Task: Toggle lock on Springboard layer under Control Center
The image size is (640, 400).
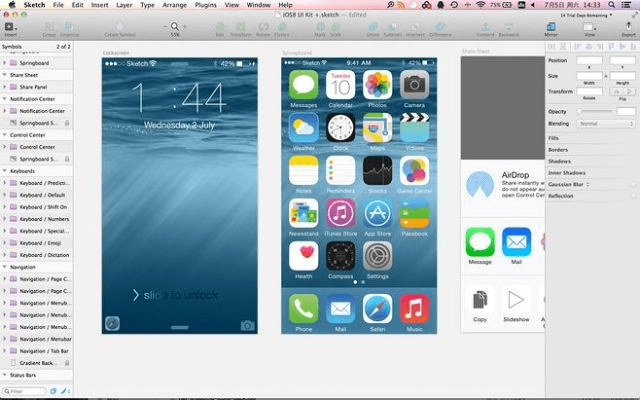Action: (67, 159)
